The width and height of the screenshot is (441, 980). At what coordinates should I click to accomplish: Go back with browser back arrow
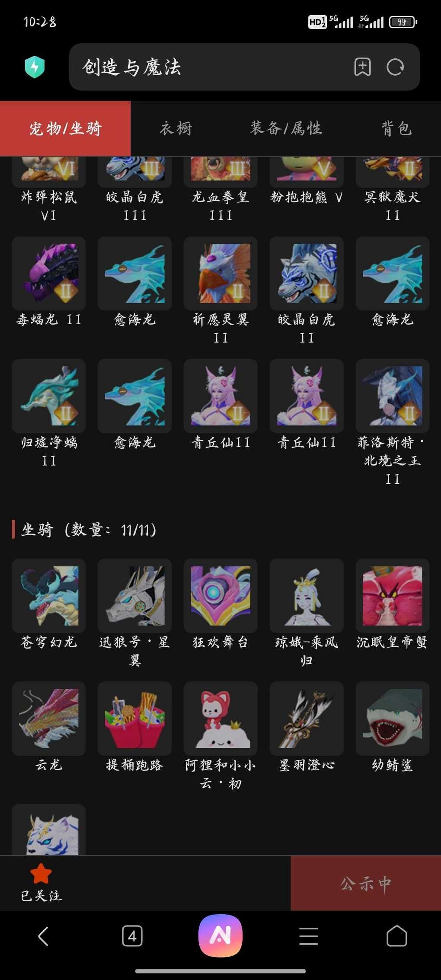click(x=43, y=936)
